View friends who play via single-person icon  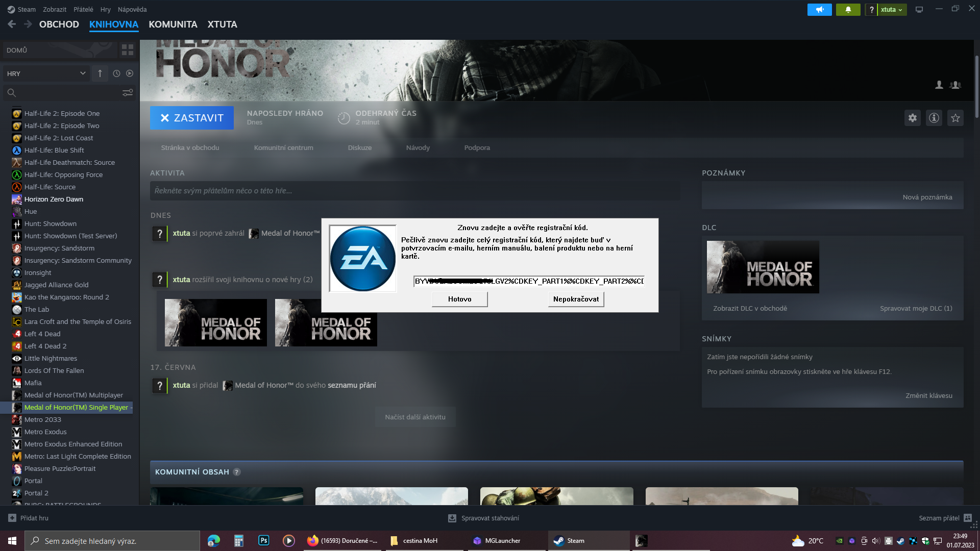(939, 85)
